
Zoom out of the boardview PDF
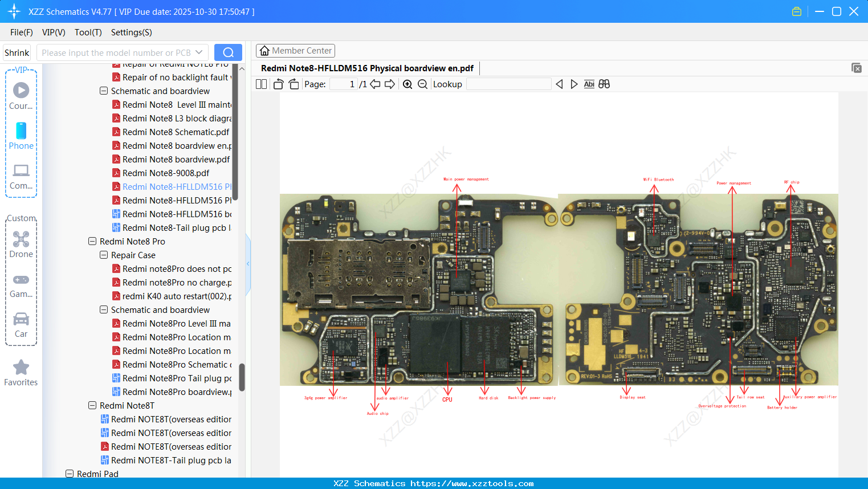(x=422, y=84)
